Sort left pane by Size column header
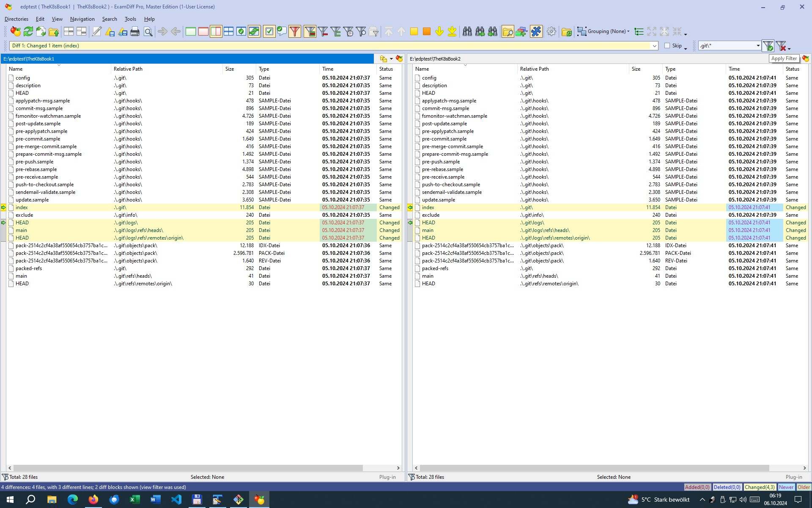This screenshot has width=812, height=508. click(239, 69)
